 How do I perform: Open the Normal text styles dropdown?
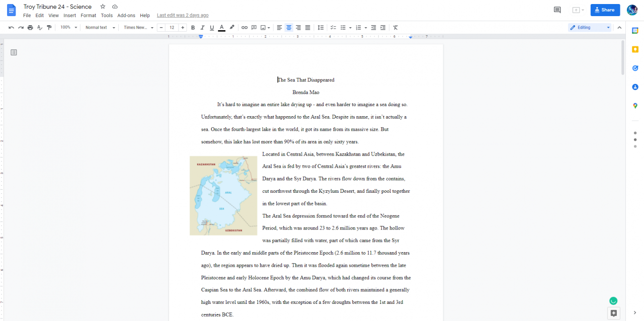pos(100,28)
